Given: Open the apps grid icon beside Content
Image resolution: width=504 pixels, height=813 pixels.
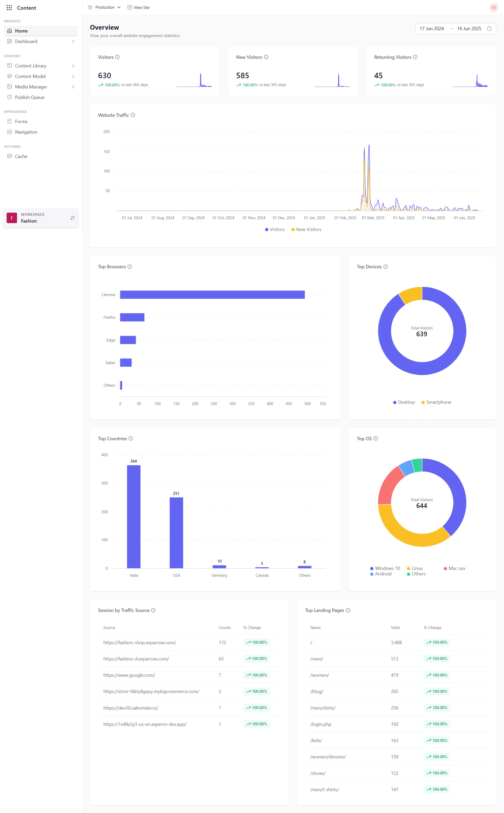Looking at the screenshot, I should click(9, 7).
